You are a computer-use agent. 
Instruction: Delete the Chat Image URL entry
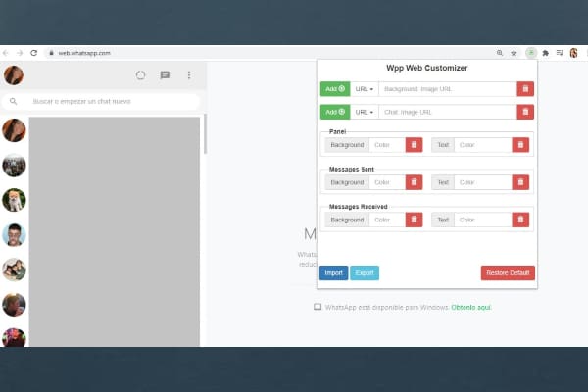pos(525,112)
